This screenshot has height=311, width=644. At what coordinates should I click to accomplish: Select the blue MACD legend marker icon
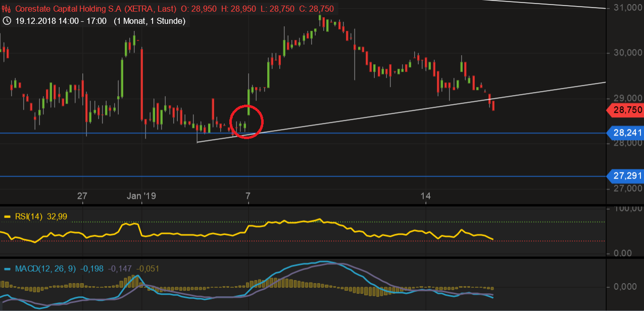tap(7, 269)
